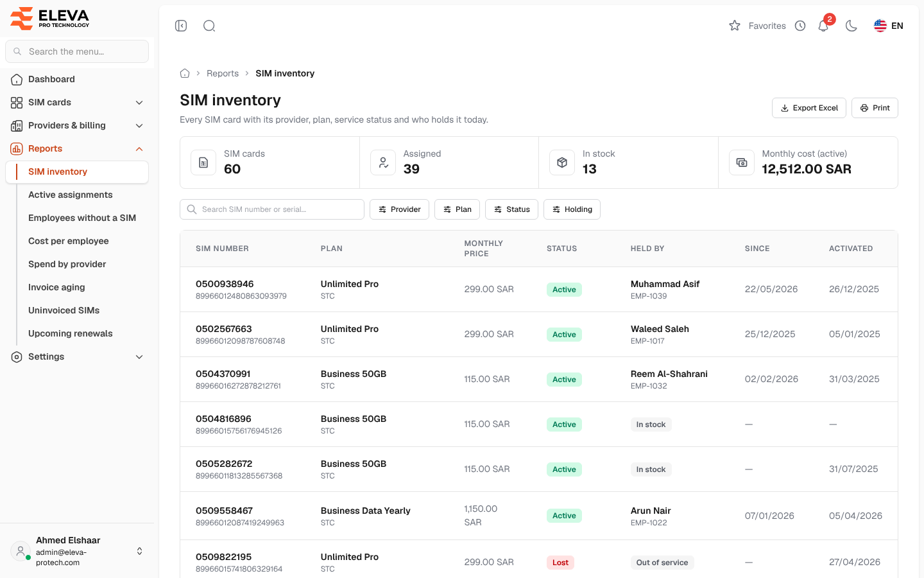
Task: Click Muhammad Asif in Held By column
Action: pyautogui.click(x=665, y=284)
